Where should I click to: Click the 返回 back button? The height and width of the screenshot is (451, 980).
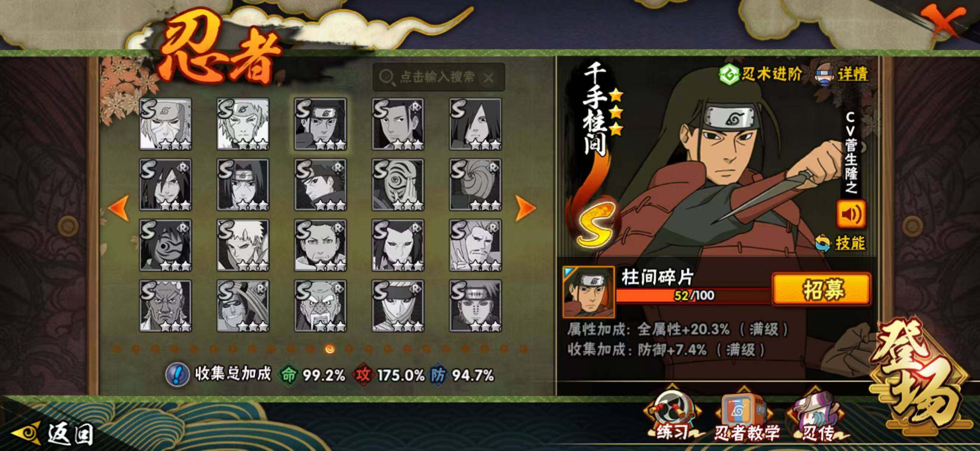(53, 433)
